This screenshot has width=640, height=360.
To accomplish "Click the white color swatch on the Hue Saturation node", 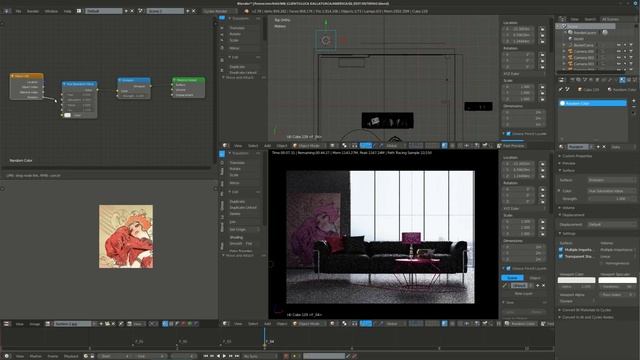I will point(67,115).
